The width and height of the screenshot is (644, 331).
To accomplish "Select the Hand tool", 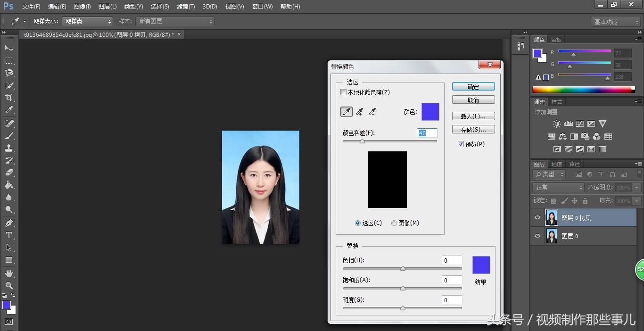I will [x=8, y=273].
